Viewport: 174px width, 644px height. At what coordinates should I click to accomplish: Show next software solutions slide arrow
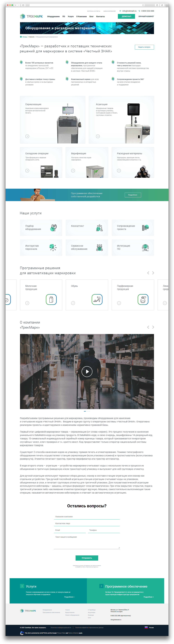(x=153, y=273)
